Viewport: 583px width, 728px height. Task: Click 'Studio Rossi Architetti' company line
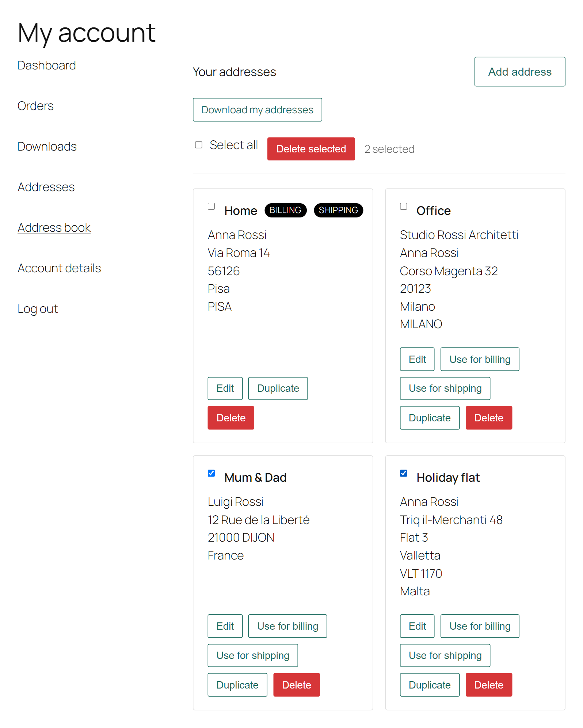[x=459, y=235]
